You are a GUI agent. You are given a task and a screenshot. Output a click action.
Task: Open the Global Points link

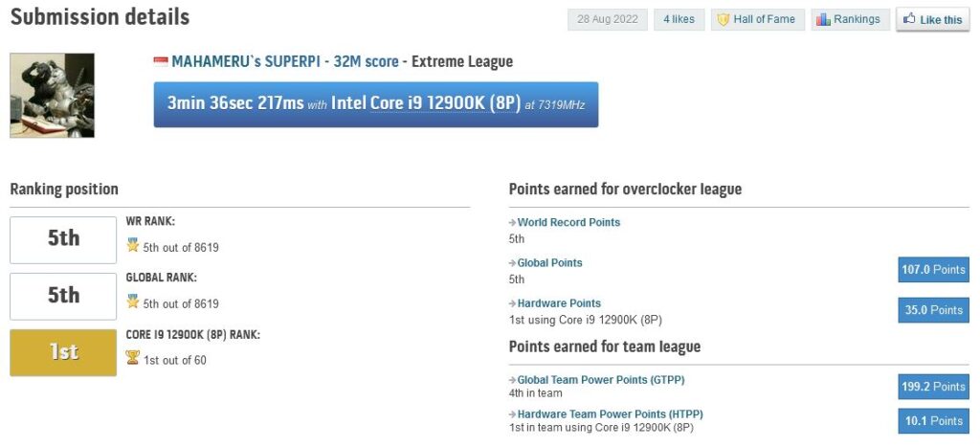click(x=550, y=263)
